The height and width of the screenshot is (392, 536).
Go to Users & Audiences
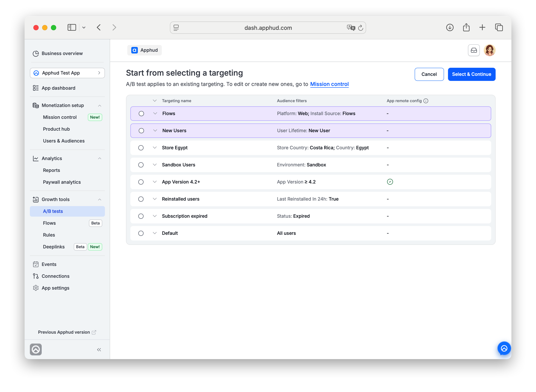click(x=64, y=141)
